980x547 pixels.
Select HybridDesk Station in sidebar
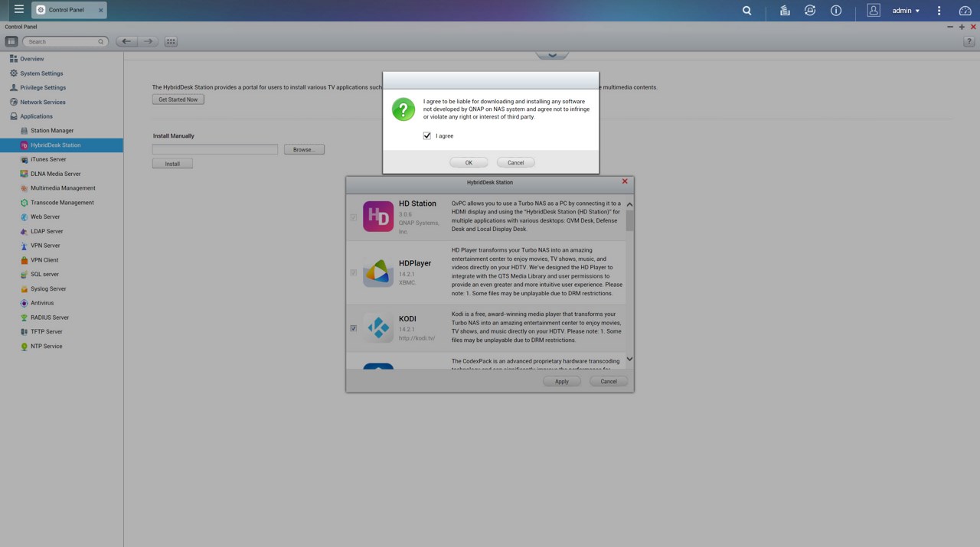[x=61, y=145]
